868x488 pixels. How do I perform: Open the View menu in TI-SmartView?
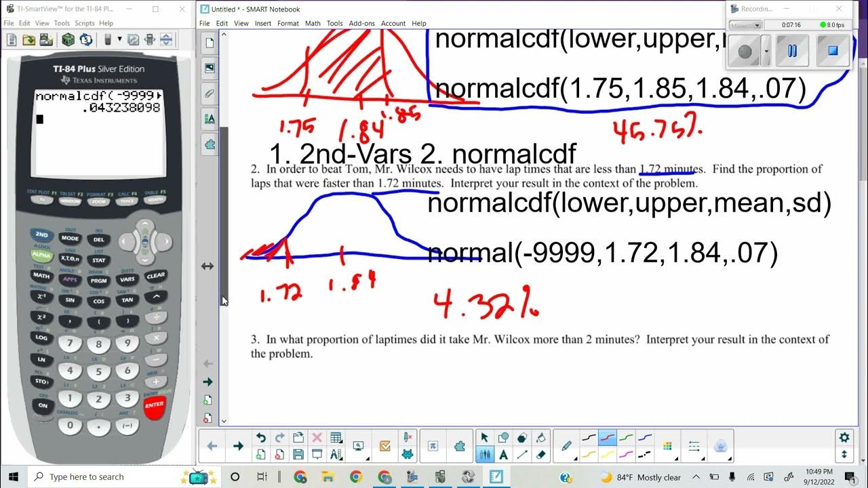41,23
